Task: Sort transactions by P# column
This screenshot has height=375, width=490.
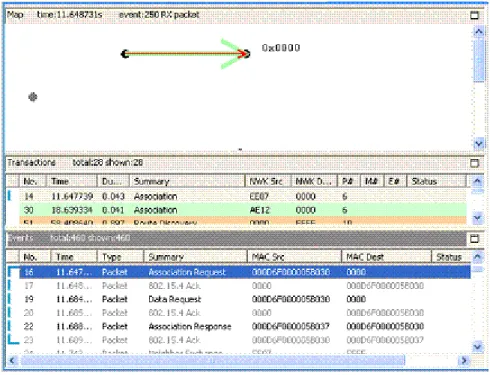Action: (349, 181)
